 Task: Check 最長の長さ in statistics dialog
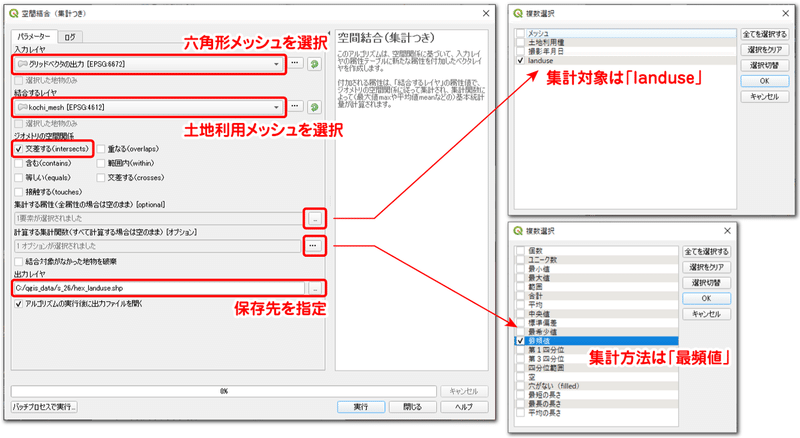pos(520,404)
